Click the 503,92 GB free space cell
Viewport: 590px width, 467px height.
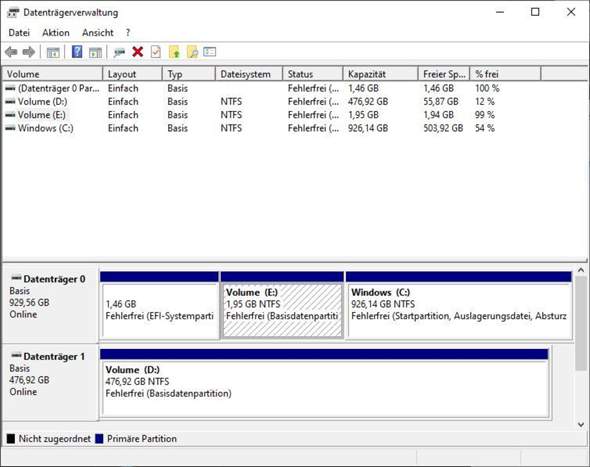(x=443, y=128)
